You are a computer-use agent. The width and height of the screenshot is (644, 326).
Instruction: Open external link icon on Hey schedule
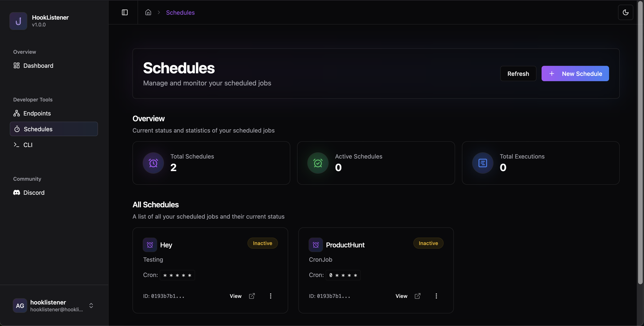252,296
